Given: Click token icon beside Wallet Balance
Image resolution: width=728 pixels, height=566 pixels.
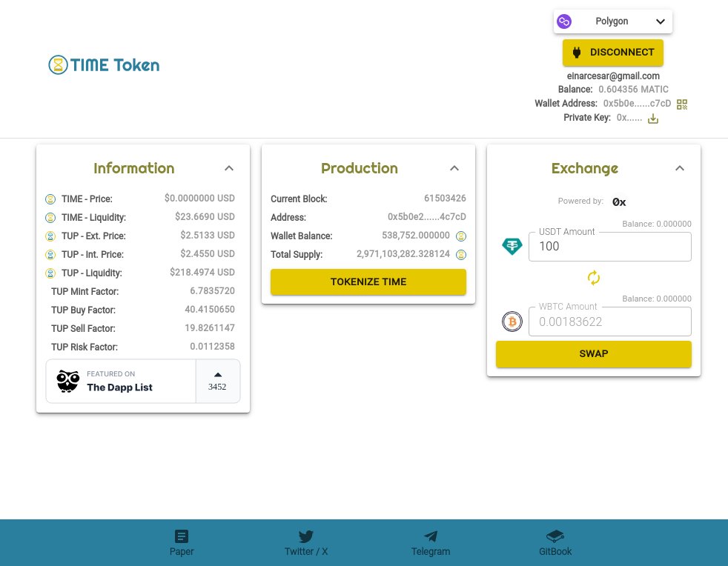Looking at the screenshot, I should [x=461, y=236].
